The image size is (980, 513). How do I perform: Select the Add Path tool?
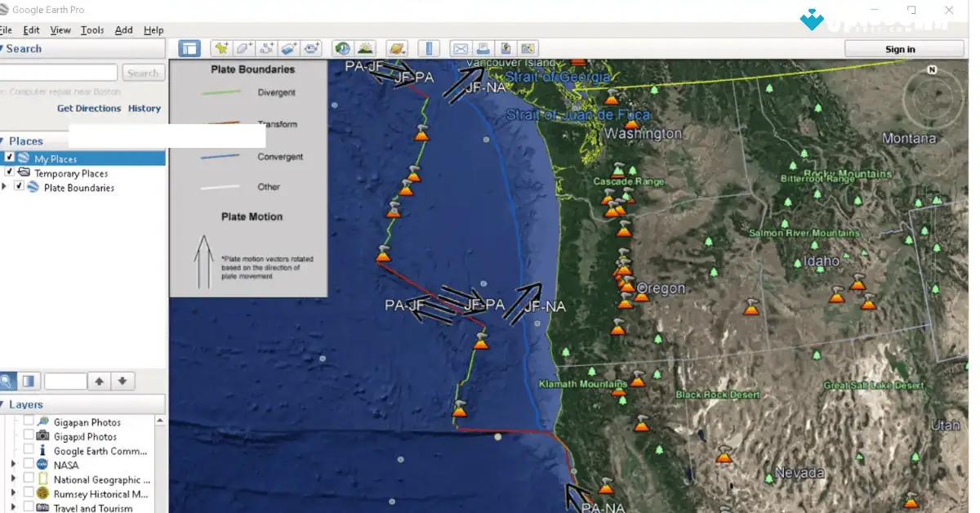(265, 48)
